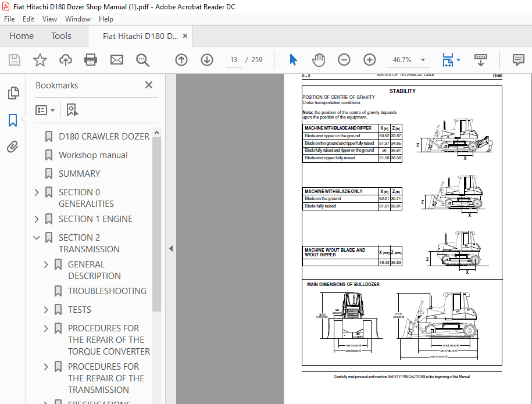Click the scrolling mode keyboard icon

(481, 60)
